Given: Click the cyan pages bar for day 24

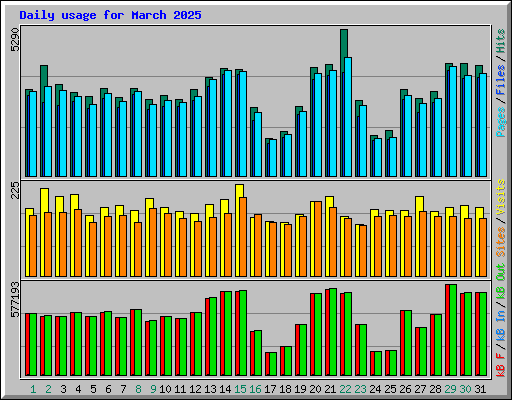Looking at the screenshot, I should pos(378,157).
